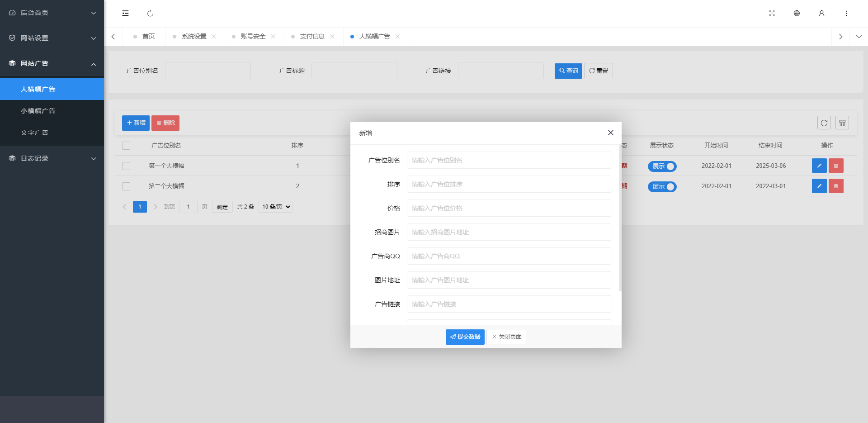Focus the 价格 dialog input
This screenshot has width=868, height=423.
click(x=509, y=208)
